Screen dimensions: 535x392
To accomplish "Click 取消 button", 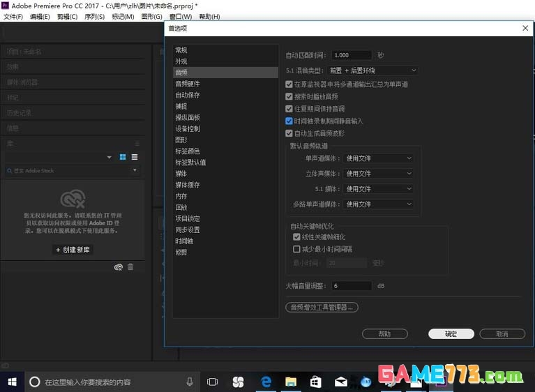I will (502, 334).
